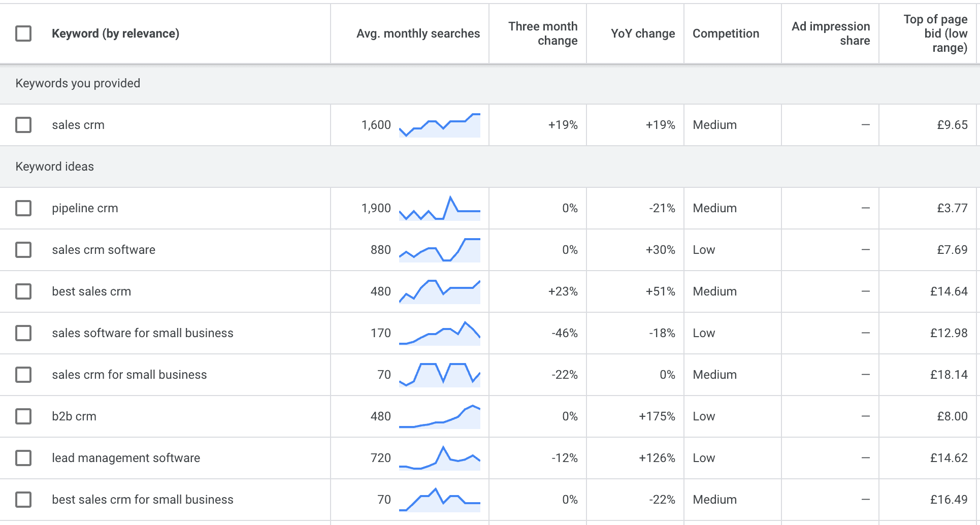Sort by Avg. monthly searches column
The height and width of the screenshot is (525, 980).
418,34
